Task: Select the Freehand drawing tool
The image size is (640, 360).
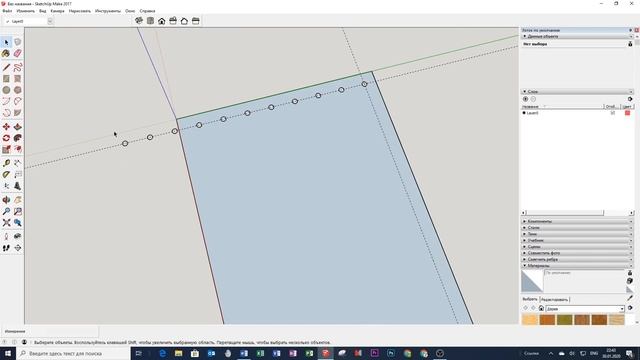Action: [18, 67]
